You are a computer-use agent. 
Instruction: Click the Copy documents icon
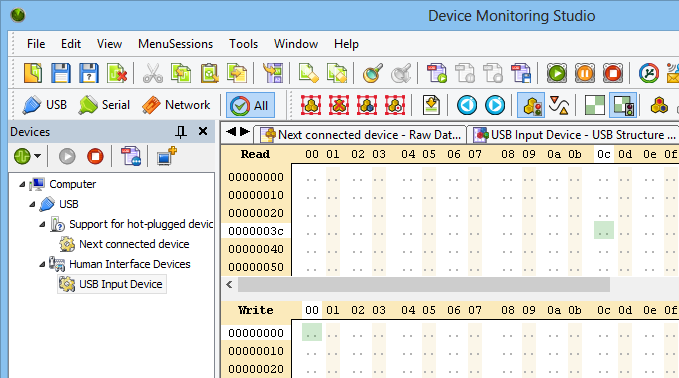pyautogui.click(x=181, y=73)
